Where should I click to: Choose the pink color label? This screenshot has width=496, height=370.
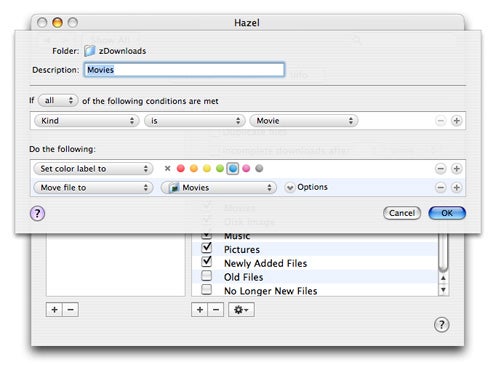(246, 168)
